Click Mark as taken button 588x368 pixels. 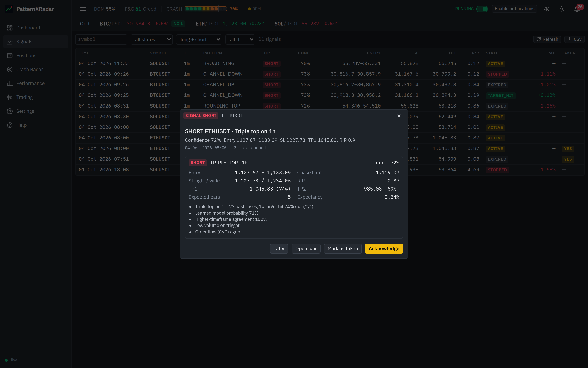tap(343, 248)
